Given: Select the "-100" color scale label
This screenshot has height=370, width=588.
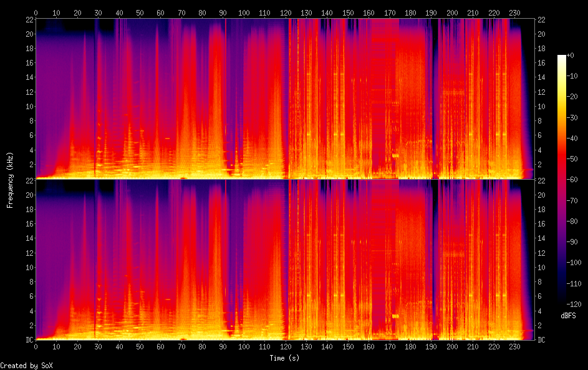Looking at the screenshot, I should pos(574,263).
